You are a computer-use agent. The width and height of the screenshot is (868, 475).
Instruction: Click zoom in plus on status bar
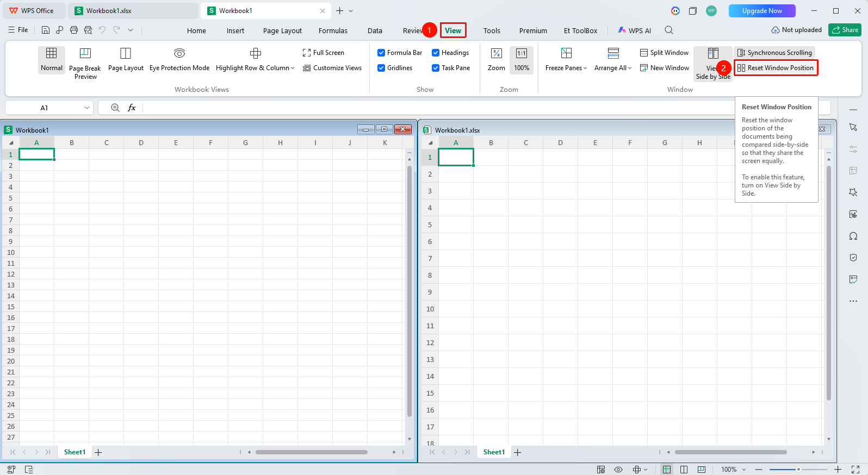pos(838,469)
